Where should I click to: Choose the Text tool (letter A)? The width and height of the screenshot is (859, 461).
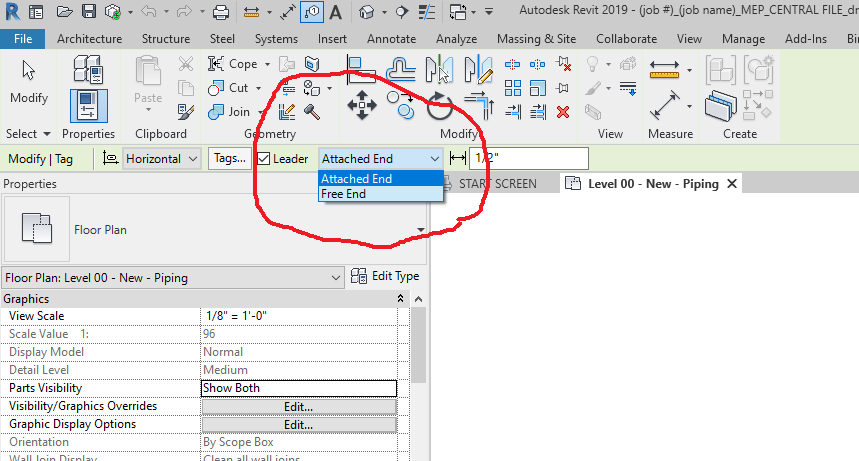(335, 12)
